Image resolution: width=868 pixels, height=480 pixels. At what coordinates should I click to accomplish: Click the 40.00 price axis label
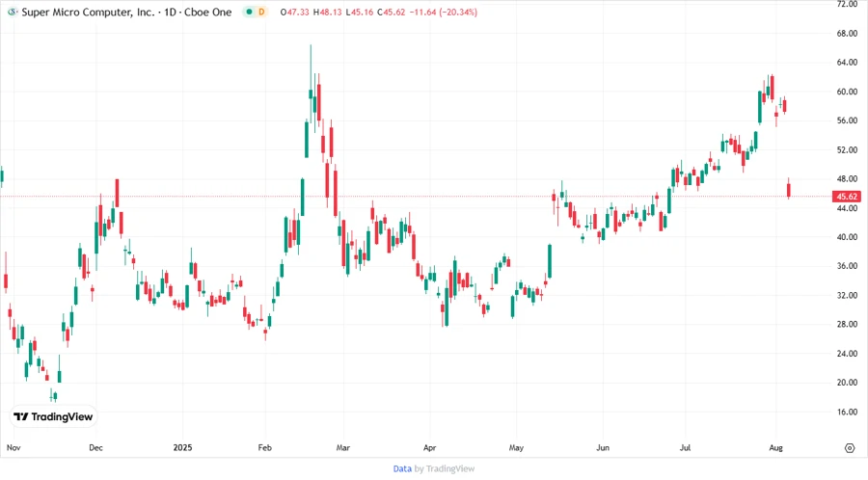click(x=847, y=237)
